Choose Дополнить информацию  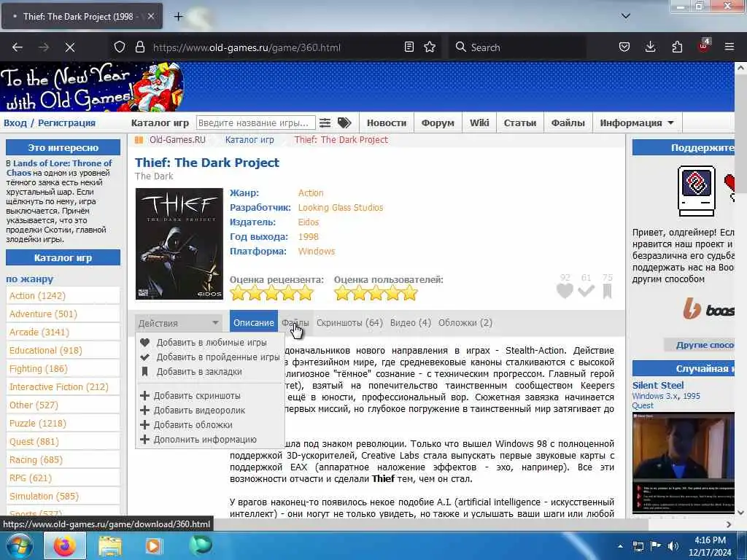point(205,440)
